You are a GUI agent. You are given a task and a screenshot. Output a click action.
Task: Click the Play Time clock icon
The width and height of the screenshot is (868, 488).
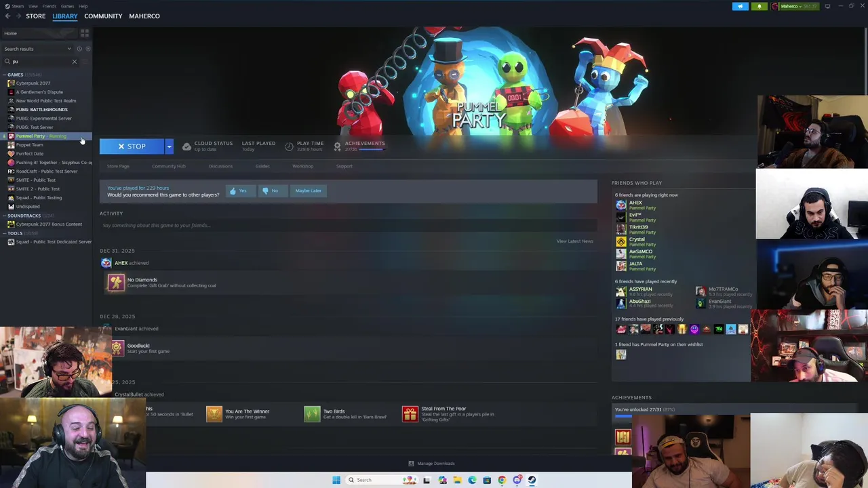[289, 146]
